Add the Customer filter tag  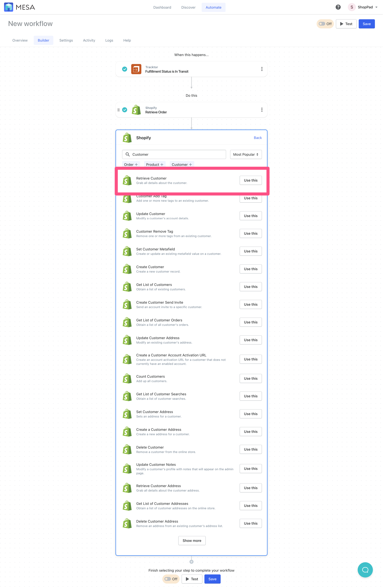[182, 165]
